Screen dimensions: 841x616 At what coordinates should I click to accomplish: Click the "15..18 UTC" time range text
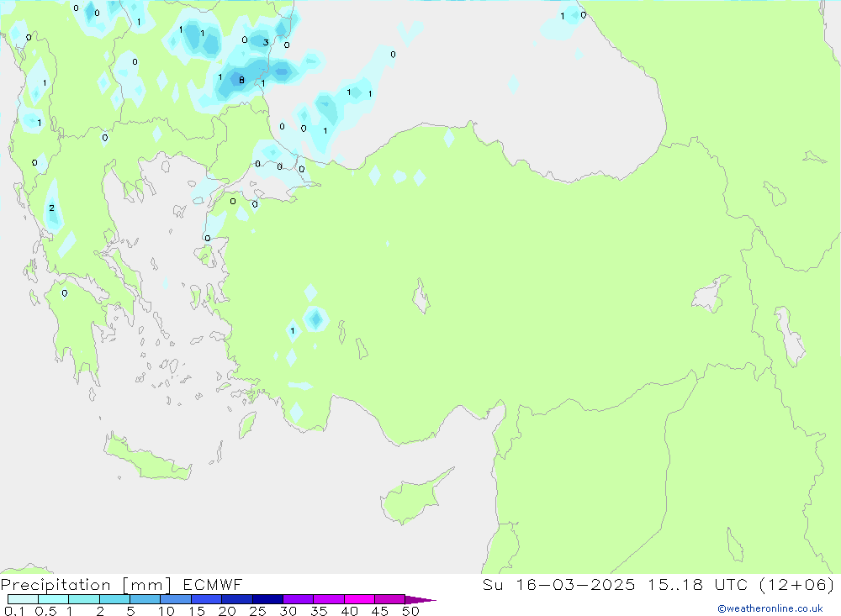click(x=697, y=584)
